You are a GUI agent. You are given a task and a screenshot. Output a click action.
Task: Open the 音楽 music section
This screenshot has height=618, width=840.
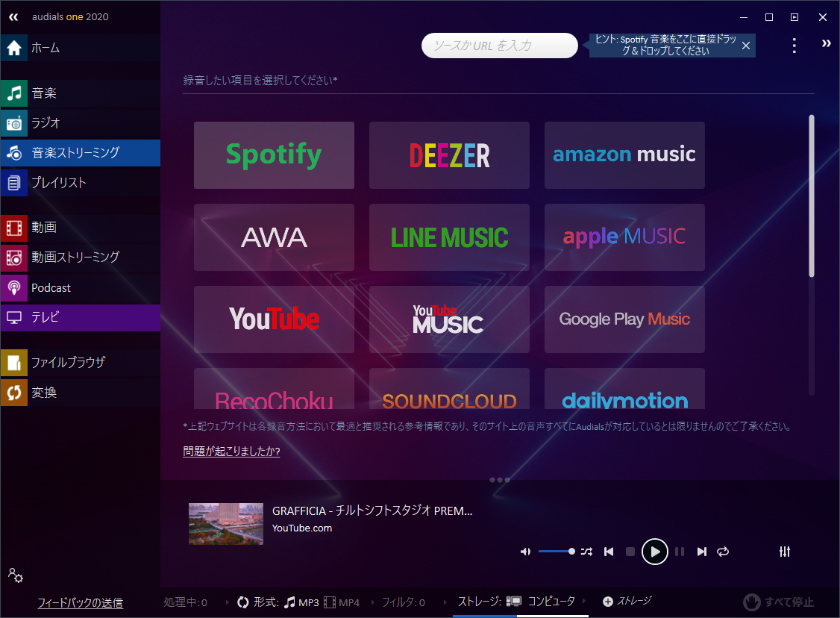pyautogui.click(x=81, y=93)
